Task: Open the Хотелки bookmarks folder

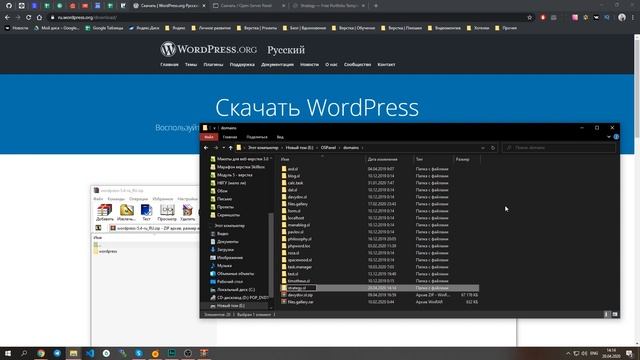Action: pos(478,28)
